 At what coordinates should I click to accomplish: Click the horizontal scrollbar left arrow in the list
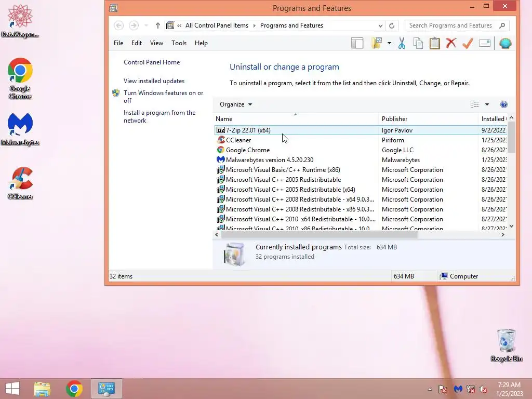pyautogui.click(x=217, y=235)
